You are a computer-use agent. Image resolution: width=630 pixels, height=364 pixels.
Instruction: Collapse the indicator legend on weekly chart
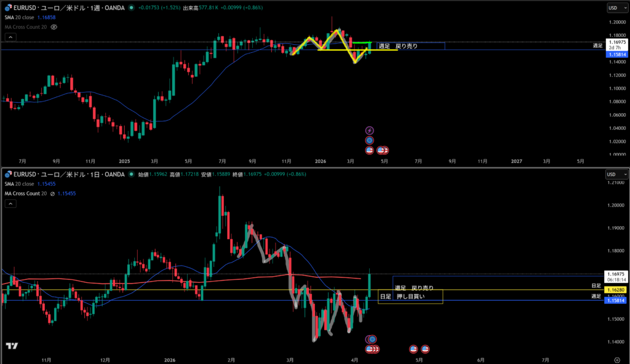[9, 37]
